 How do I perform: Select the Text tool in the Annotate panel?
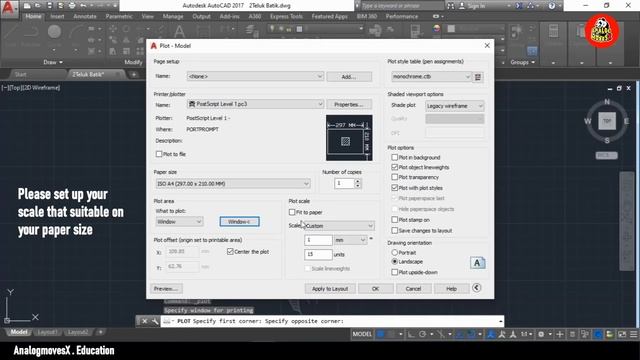[x=179, y=31]
